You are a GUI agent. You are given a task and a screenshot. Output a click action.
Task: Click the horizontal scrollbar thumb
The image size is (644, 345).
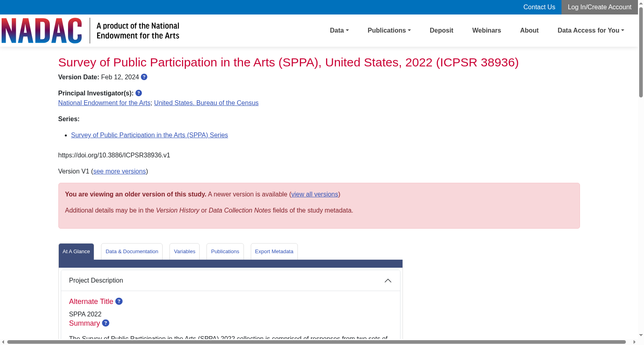click(316, 342)
